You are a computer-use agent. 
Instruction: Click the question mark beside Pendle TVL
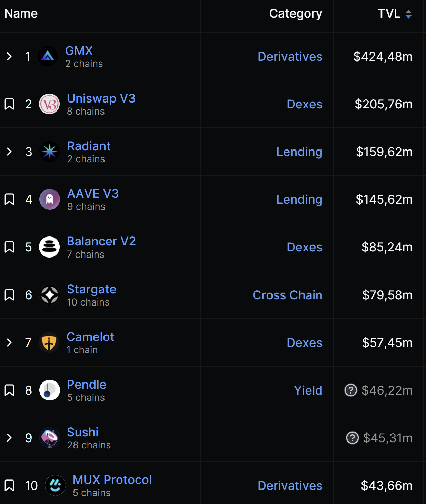(x=351, y=390)
